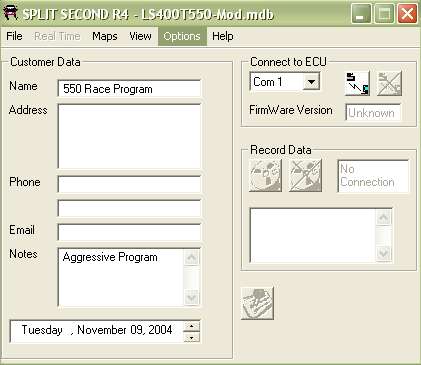Viewport: 421px width, 365px height.
Task: Click into the Address text area
Action: 129,136
